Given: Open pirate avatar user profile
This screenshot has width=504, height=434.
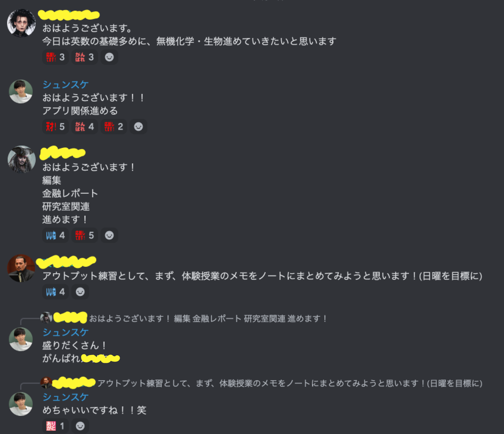Looking at the screenshot, I should click(21, 160).
